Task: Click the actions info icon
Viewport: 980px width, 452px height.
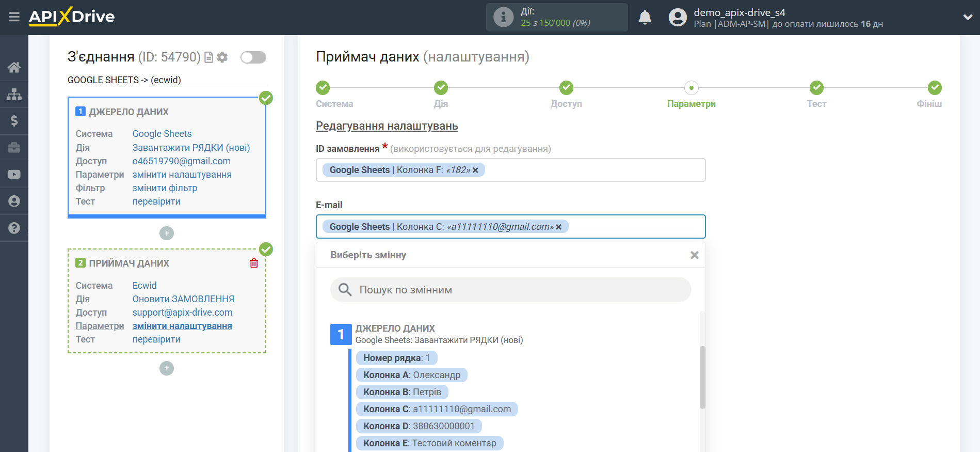Action: (x=503, y=17)
